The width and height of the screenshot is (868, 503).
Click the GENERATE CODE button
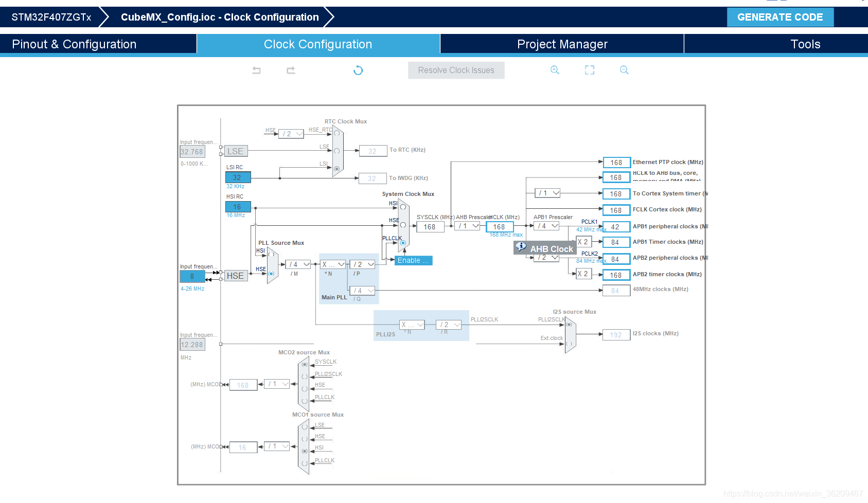[780, 17]
